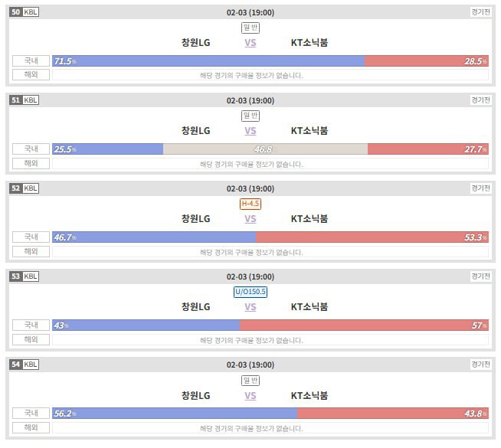Click the red 53.3% bar in match 52
The height and width of the screenshot is (448, 501).
click(x=372, y=237)
